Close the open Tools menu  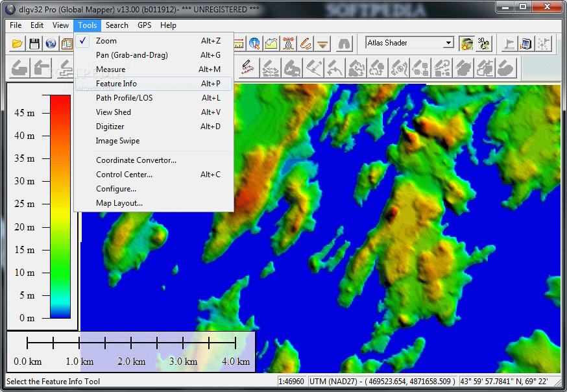tap(88, 25)
